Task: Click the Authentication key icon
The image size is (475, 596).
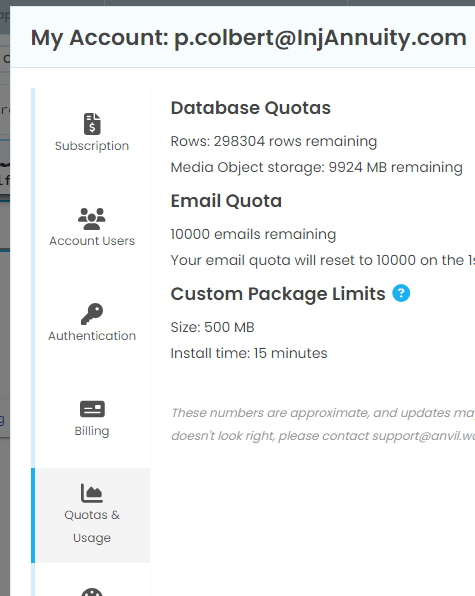Action: pos(92,314)
